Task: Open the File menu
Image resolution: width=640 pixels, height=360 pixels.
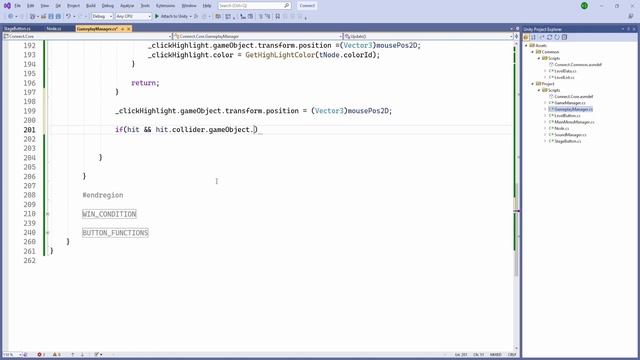Action: [17, 6]
